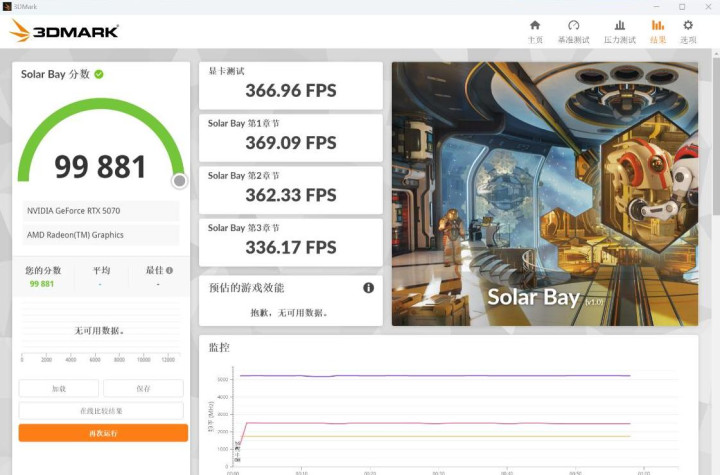
Task: Open the Benchmarks (基准测试) tab
Action: pyautogui.click(x=574, y=32)
